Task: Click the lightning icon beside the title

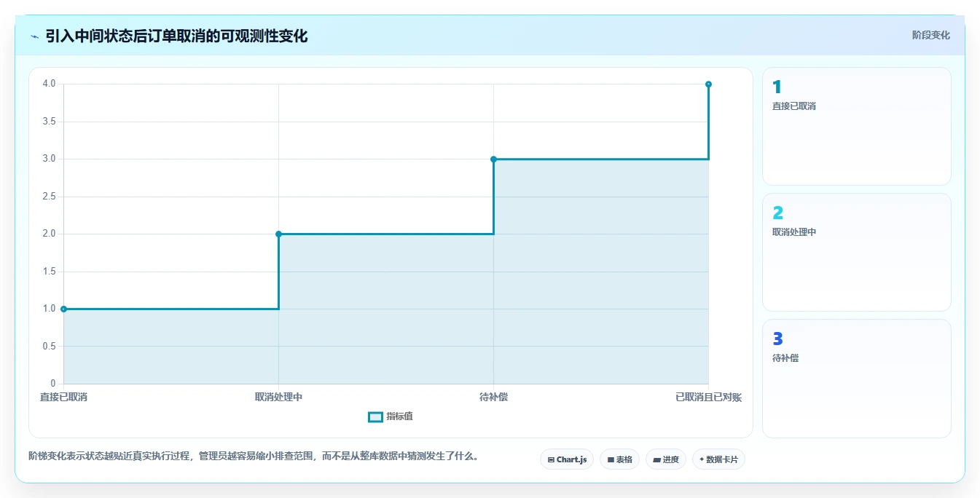Action: click(34, 36)
